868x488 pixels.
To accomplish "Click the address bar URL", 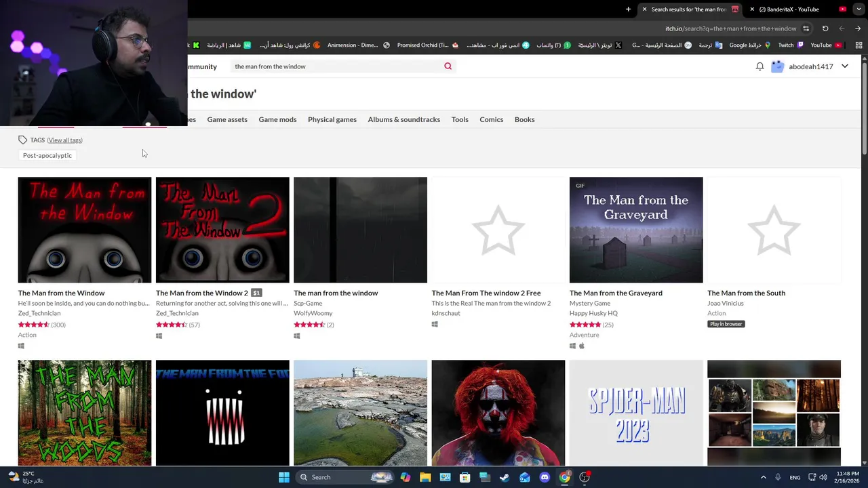I will [x=730, y=28].
